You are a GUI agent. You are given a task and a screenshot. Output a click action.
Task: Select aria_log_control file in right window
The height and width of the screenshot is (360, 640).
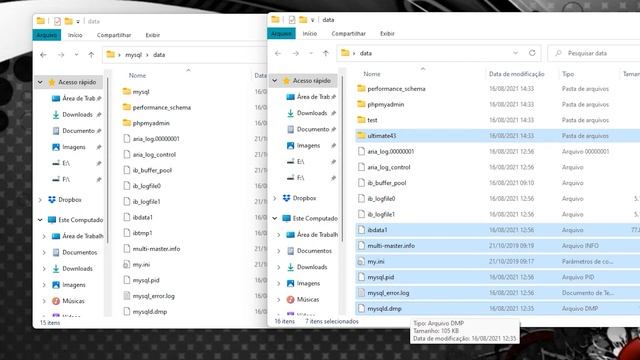pos(497,167)
